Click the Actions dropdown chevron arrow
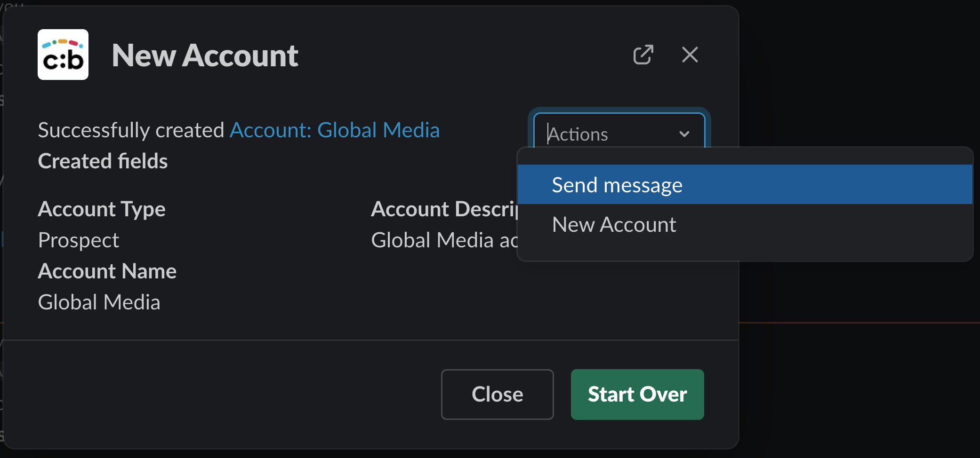The image size is (980, 458). 684,134
